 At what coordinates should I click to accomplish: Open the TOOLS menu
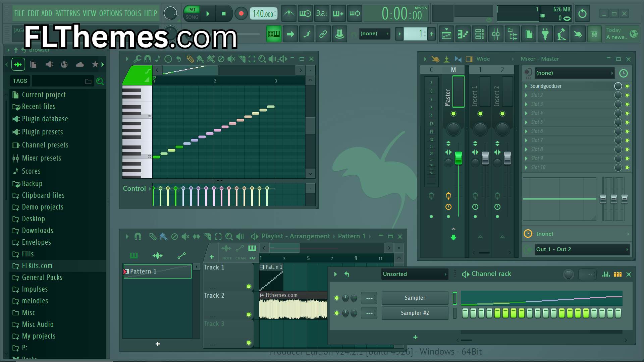[x=133, y=13]
